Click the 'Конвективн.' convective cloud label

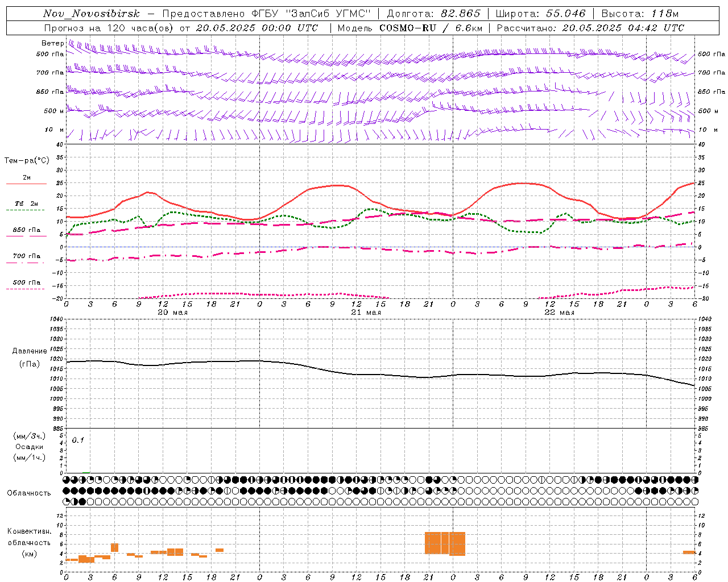30,531
